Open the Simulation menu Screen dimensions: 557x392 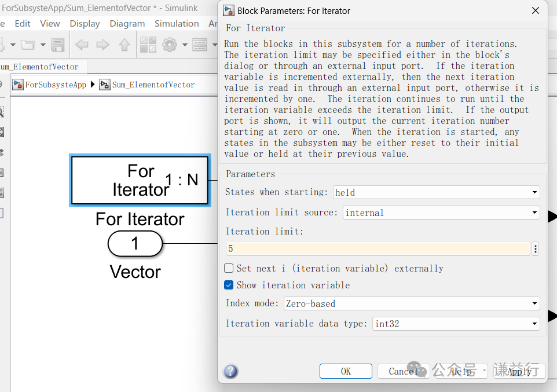177,23
